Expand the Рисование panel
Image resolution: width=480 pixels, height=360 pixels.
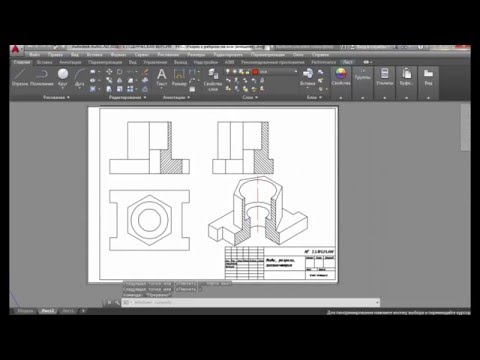coord(56,97)
